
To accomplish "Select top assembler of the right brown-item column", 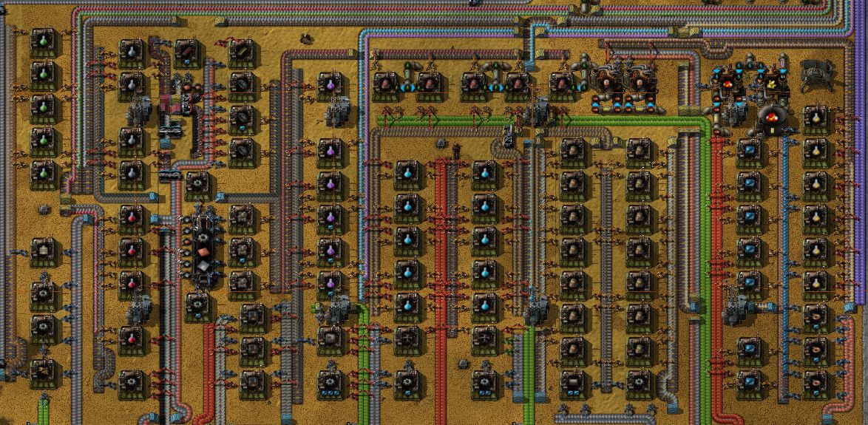I will coord(639,152).
